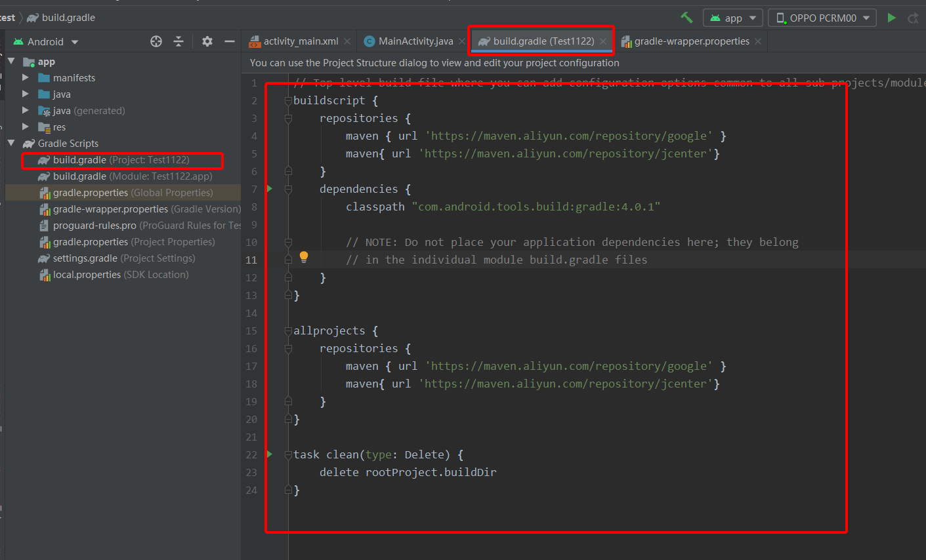Click the yellow lightbulb intention icon
Screen dimensions: 926x560
pos(304,257)
